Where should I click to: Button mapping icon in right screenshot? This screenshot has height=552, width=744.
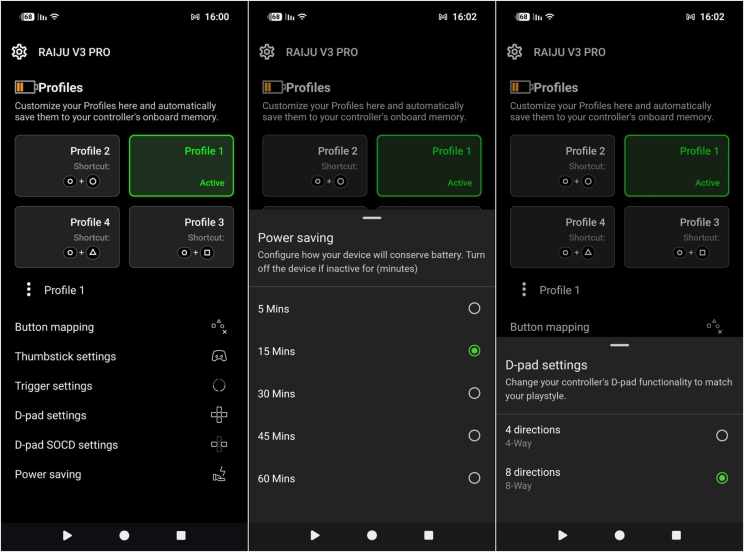714,327
